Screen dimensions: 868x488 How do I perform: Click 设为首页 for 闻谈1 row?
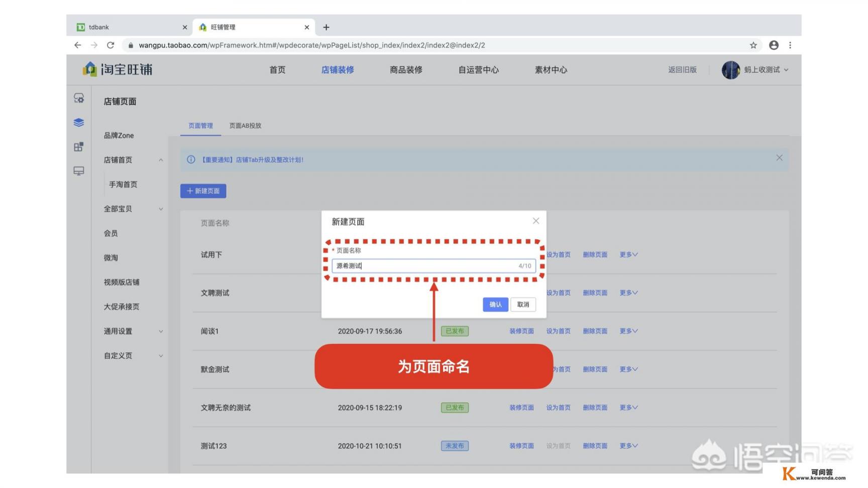tap(558, 331)
